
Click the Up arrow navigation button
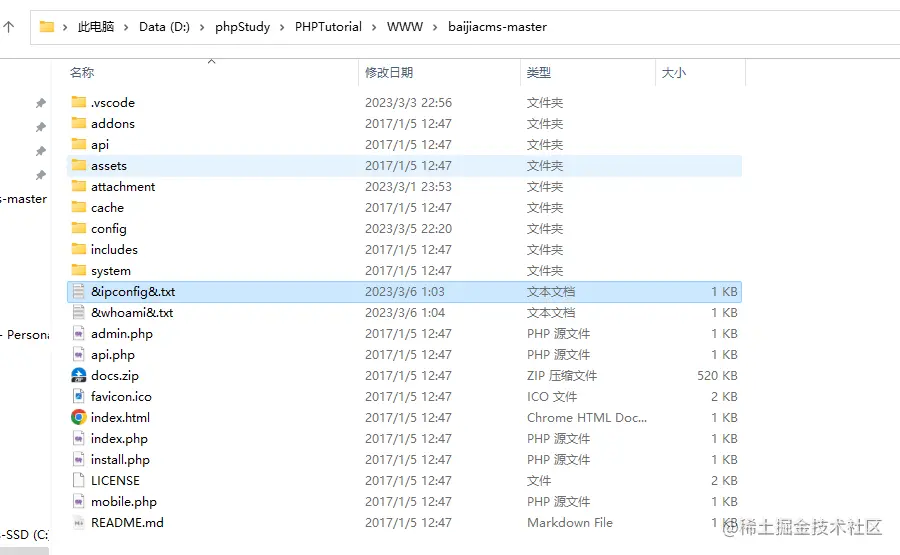coord(9,26)
